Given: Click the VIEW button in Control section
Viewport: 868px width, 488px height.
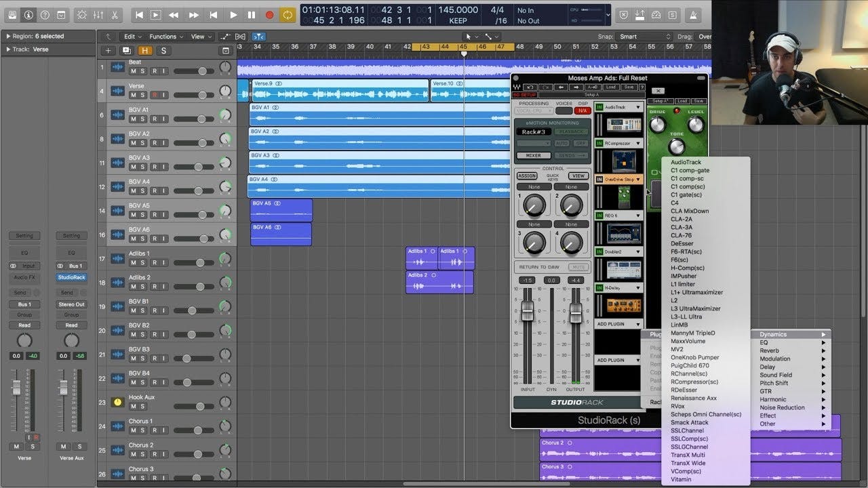Looking at the screenshot, I should [578, 176].
